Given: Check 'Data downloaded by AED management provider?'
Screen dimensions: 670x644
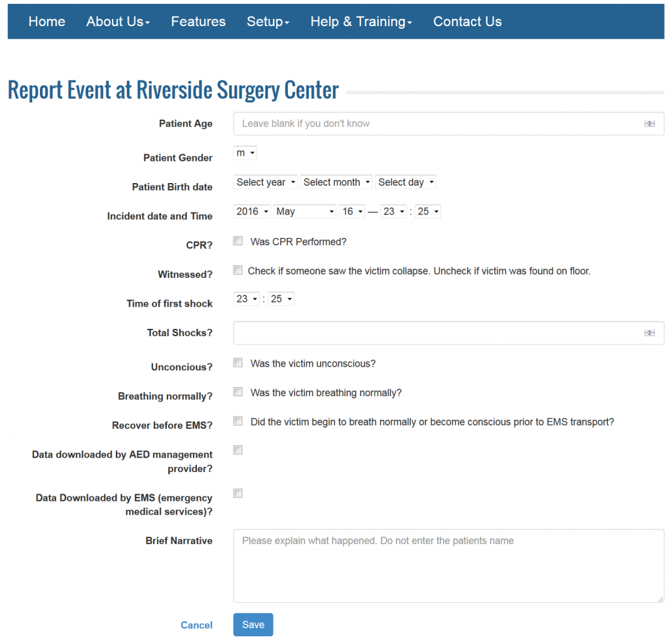Looking at the screenshot, I should pyautogui.click(x=238, y=450).
